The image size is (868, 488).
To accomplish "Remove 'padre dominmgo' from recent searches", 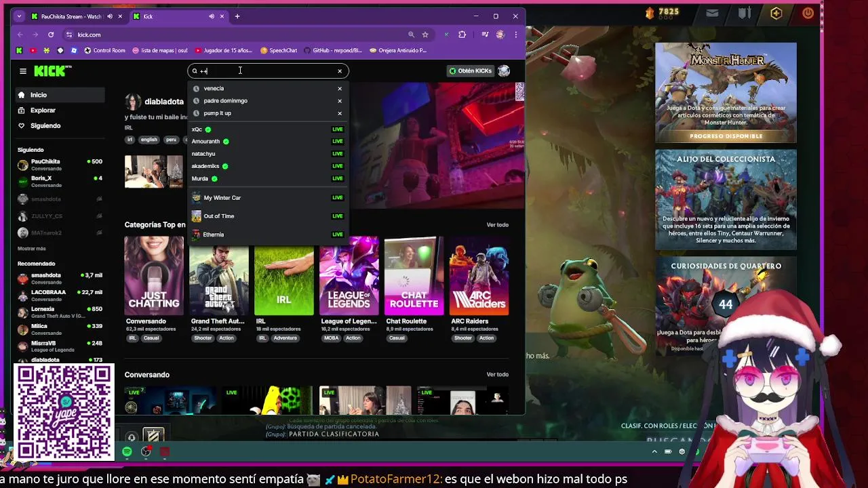I will click(340, 101).
